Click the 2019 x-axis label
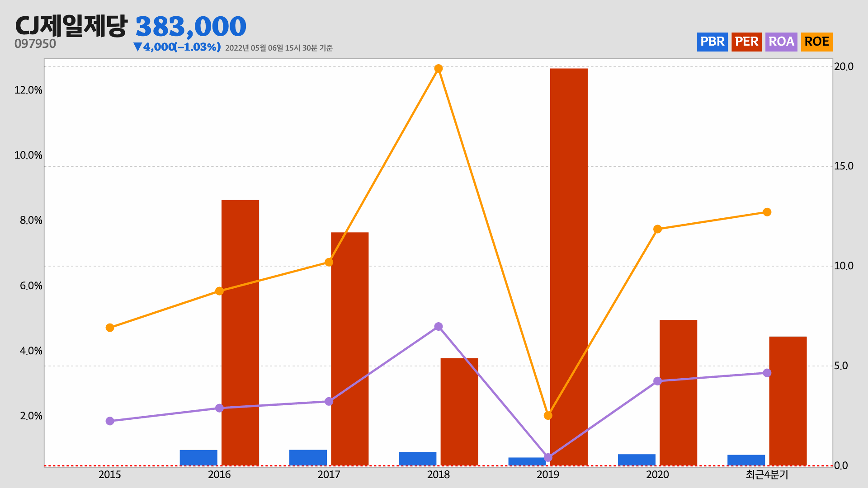The height and width of the screenshot is (488, 868). pyautogui.click(x=548, y=474)
